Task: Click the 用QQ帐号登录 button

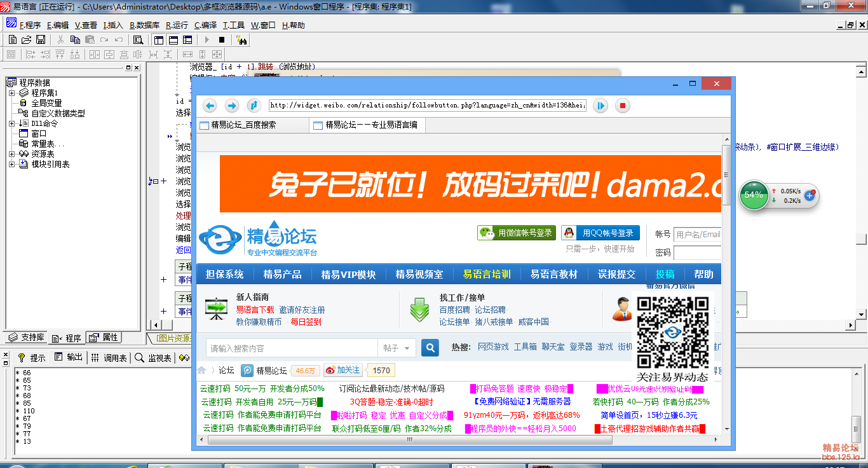Action: [x=600, y=233]
